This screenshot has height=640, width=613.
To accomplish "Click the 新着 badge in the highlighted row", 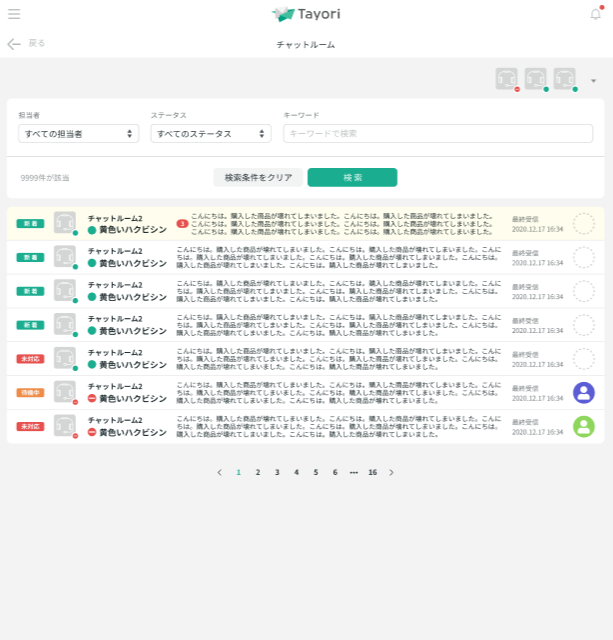I will 30,224.
